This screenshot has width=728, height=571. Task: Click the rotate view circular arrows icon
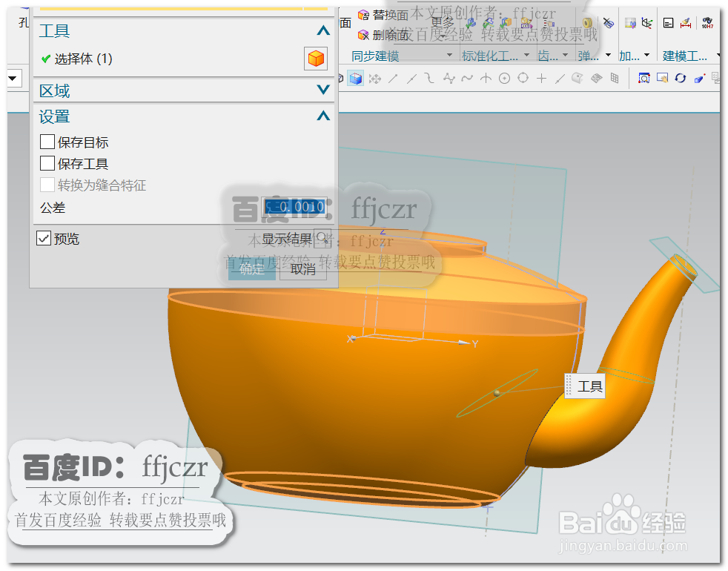[680, 78]
